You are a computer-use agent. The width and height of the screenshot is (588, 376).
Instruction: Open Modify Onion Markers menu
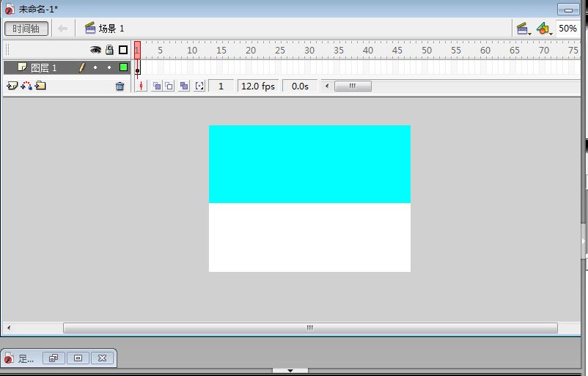tap(199, 86)
